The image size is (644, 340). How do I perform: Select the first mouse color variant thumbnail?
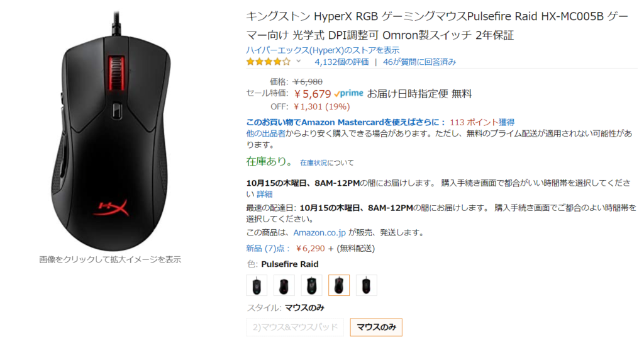pos(257,285)
